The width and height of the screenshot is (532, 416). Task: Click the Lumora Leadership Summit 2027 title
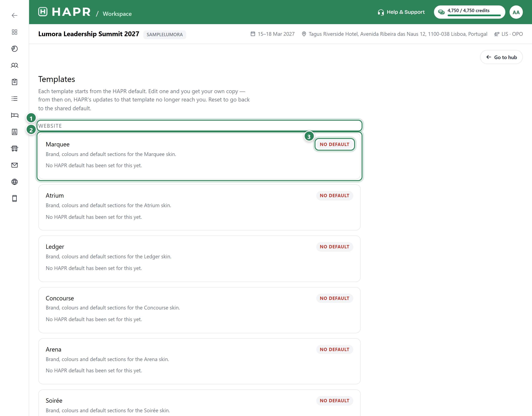click(x=89, y=34)
